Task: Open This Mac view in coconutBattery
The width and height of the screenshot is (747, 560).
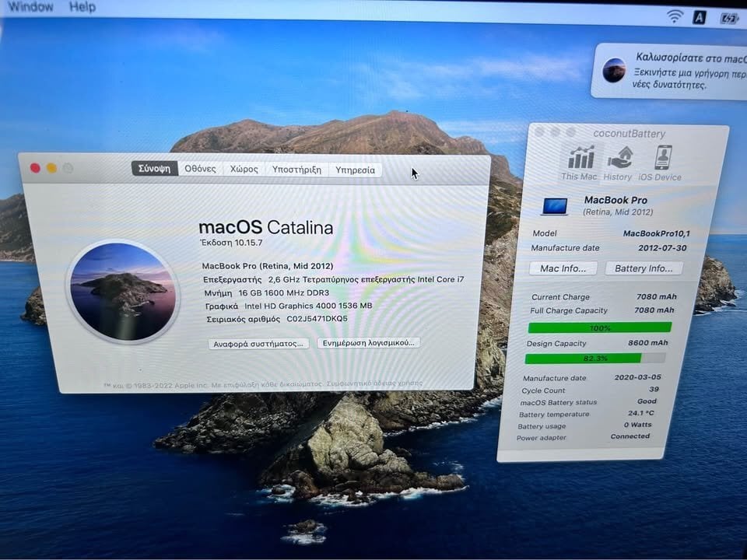Action: click(579, 163)
